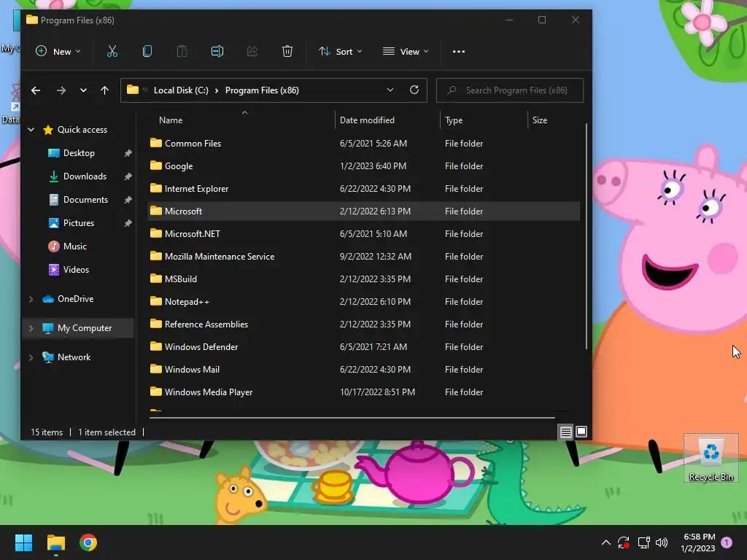This screenshot has height=560, width=747.
Task: Collapse the Quick access tree
Action: (x=31, y=130)
